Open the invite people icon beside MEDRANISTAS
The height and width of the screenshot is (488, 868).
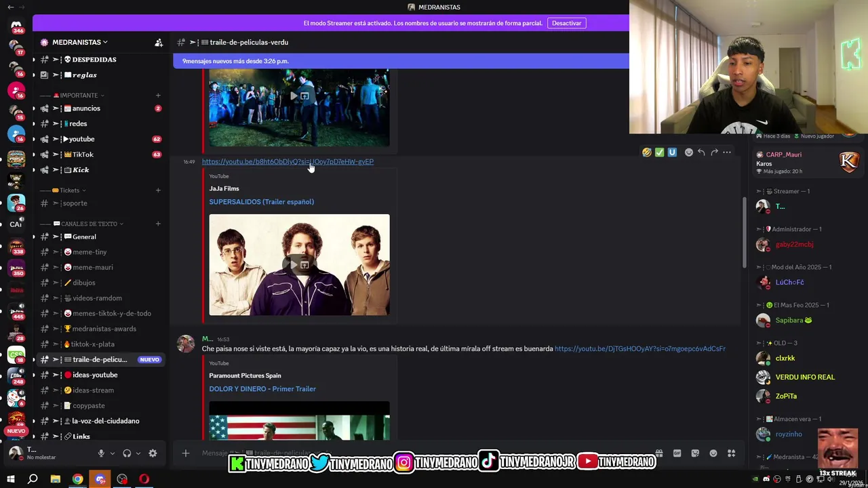coord(159,42)
